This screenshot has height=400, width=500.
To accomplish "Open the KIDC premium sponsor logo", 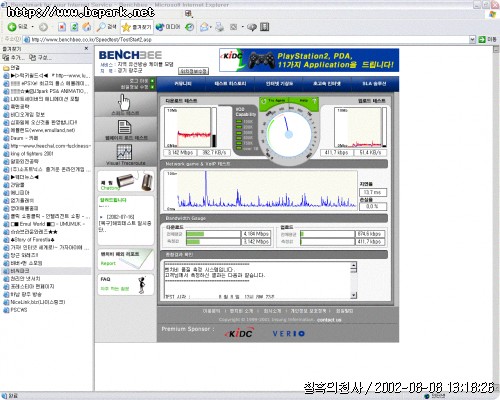I will coord(239,333).
